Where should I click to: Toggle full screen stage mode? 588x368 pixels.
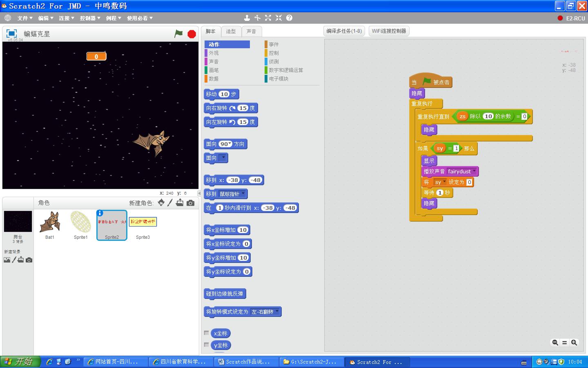click(11, 34)
